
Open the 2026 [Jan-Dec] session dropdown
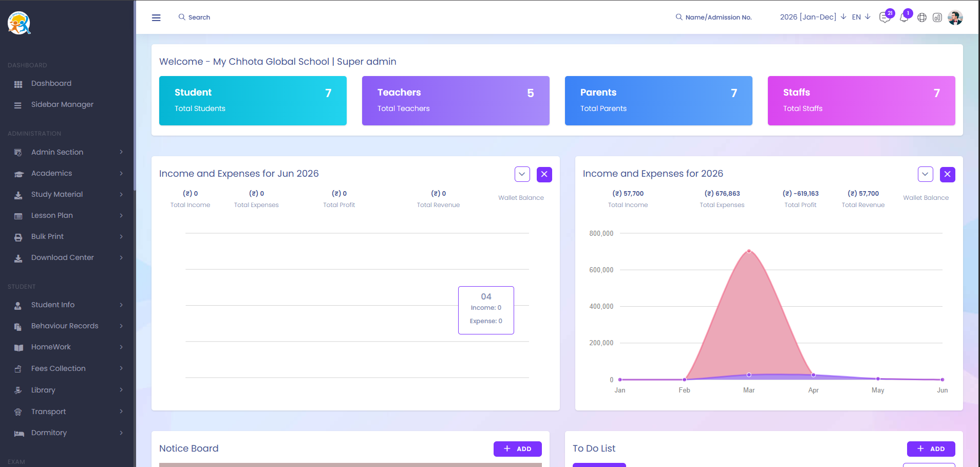point(813,17)
